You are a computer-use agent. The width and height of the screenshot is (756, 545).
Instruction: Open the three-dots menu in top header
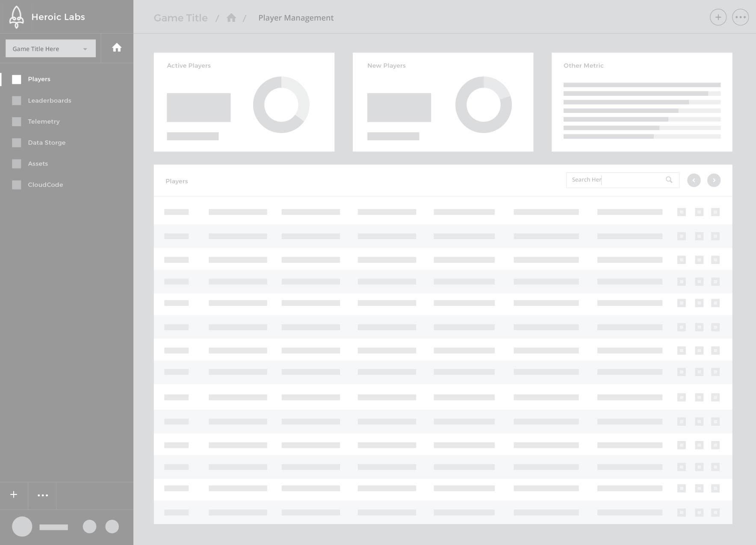740,18
